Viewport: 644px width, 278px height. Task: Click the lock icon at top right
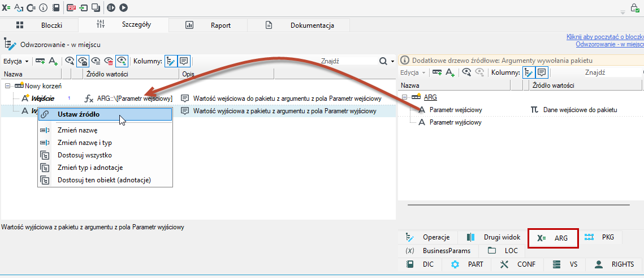(x=635, y=7)
